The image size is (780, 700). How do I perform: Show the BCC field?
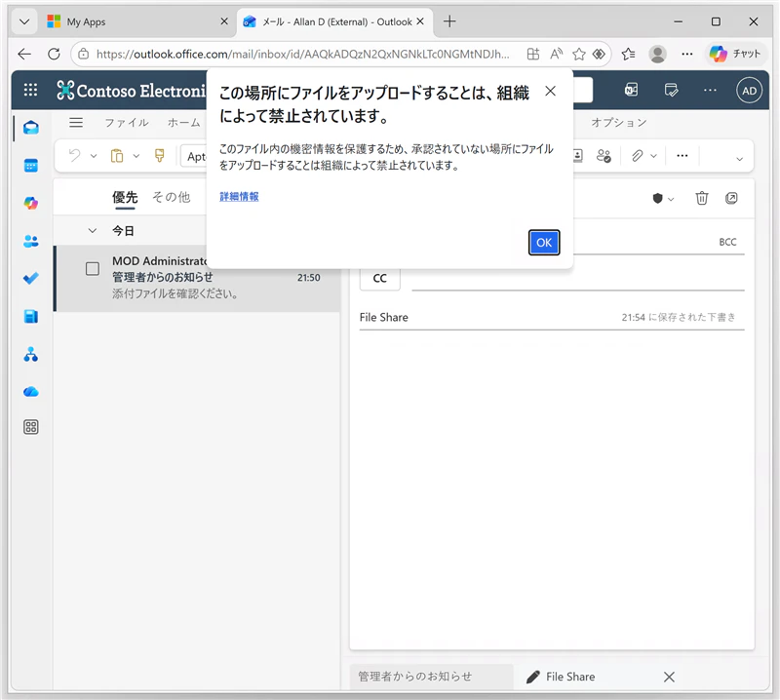(727, 242)
